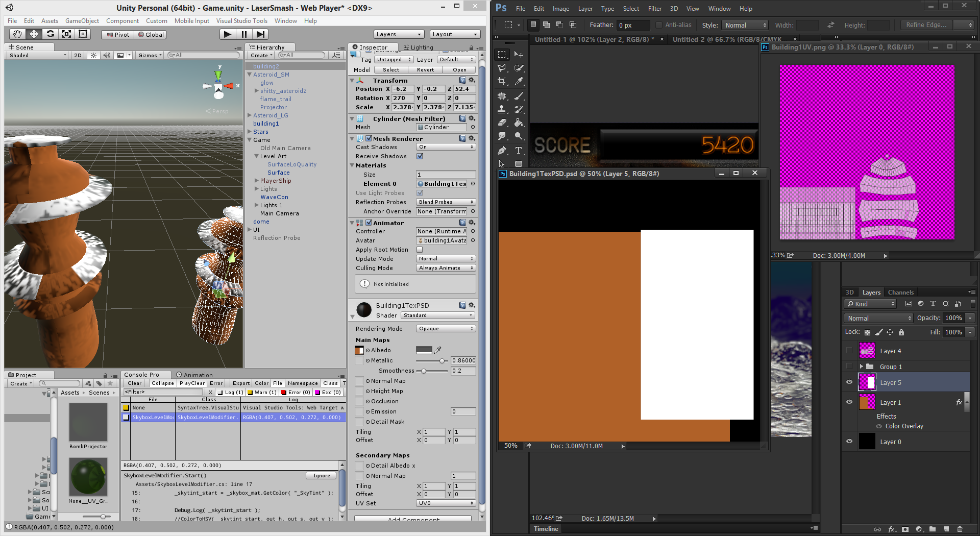Click the Albedo color swatch
Viewport: 980px width, 536px height.
point(425,350)
